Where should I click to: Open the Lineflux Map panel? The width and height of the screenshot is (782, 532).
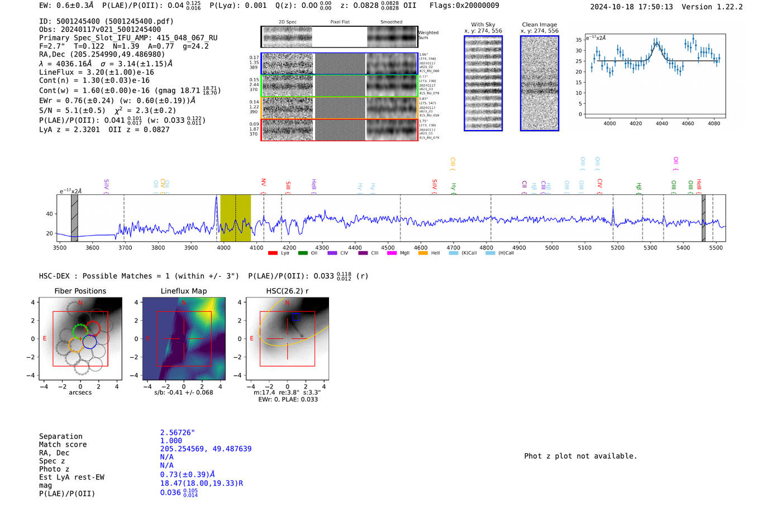tap(184, 339)
